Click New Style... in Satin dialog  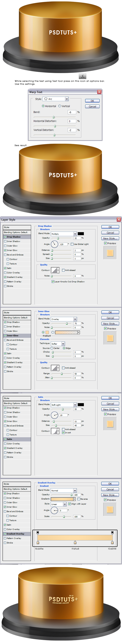coord(110,410)
